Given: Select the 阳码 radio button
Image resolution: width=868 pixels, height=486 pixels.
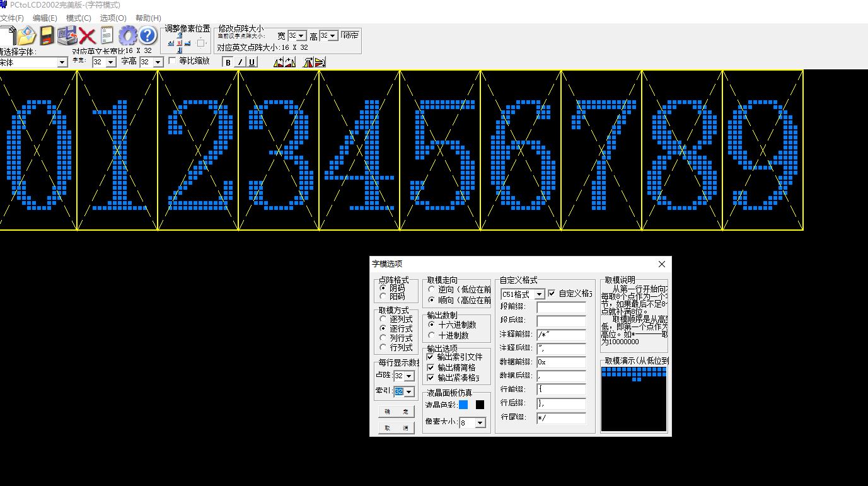Looking at the screenshot, I should click(383, 296).
